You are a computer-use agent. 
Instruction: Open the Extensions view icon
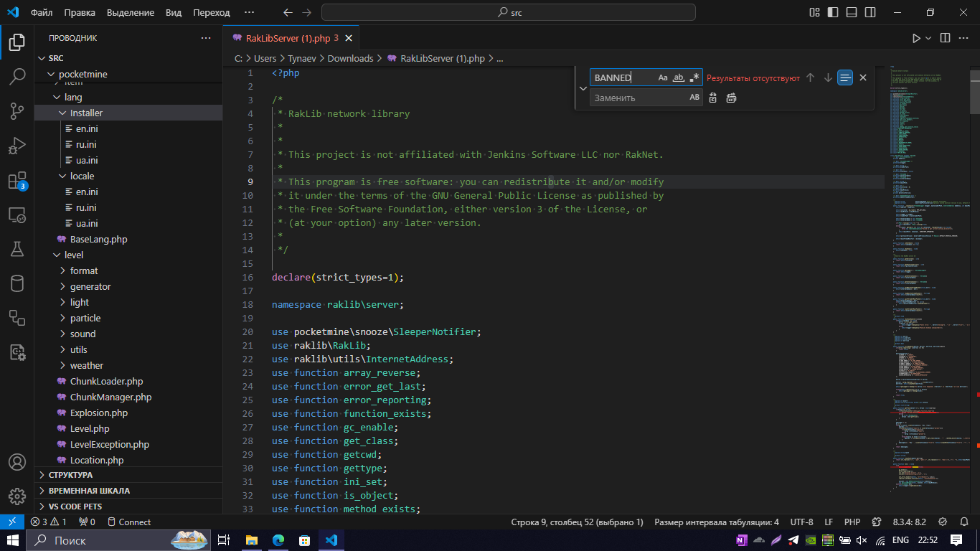click(x=17, y=180)
